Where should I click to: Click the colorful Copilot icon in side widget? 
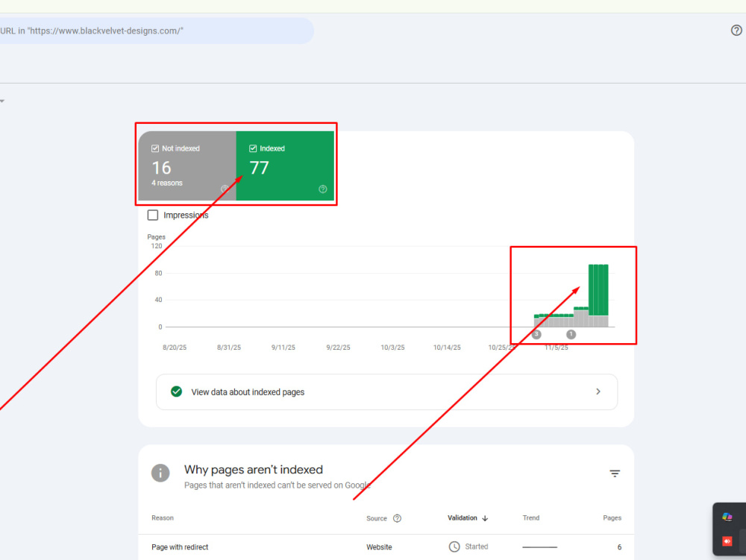[x=727, y=517]
